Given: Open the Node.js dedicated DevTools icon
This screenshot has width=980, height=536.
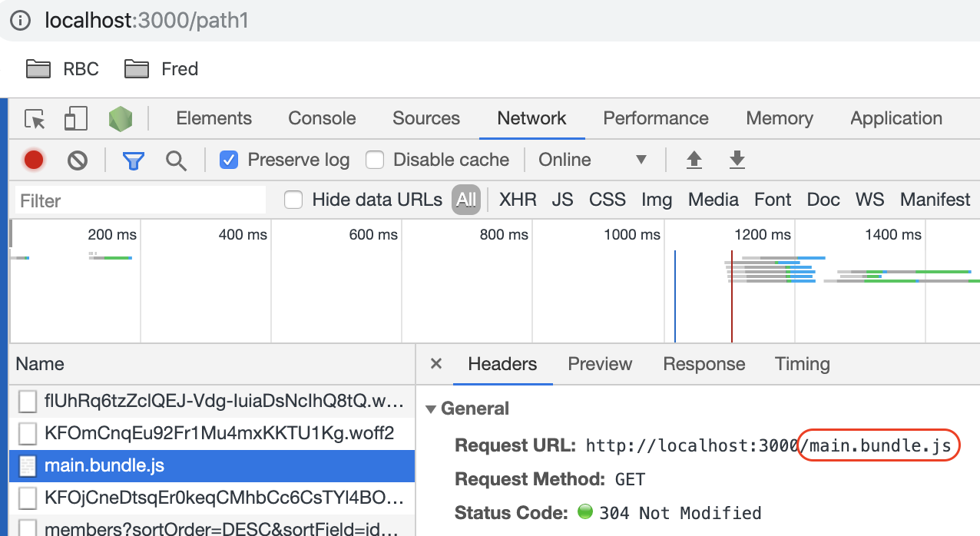Looking at the screenshot, I should pyautogui.click(x=120, y=119).
